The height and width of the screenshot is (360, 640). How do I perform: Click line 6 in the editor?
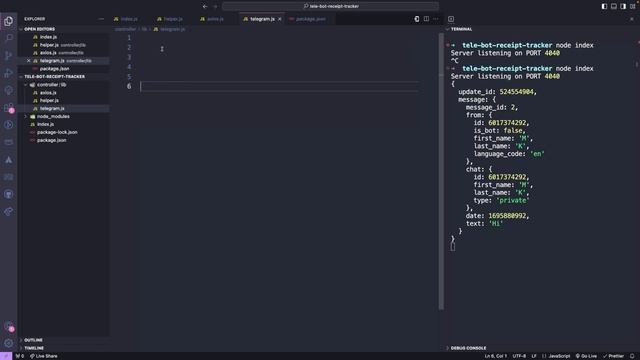279,86
